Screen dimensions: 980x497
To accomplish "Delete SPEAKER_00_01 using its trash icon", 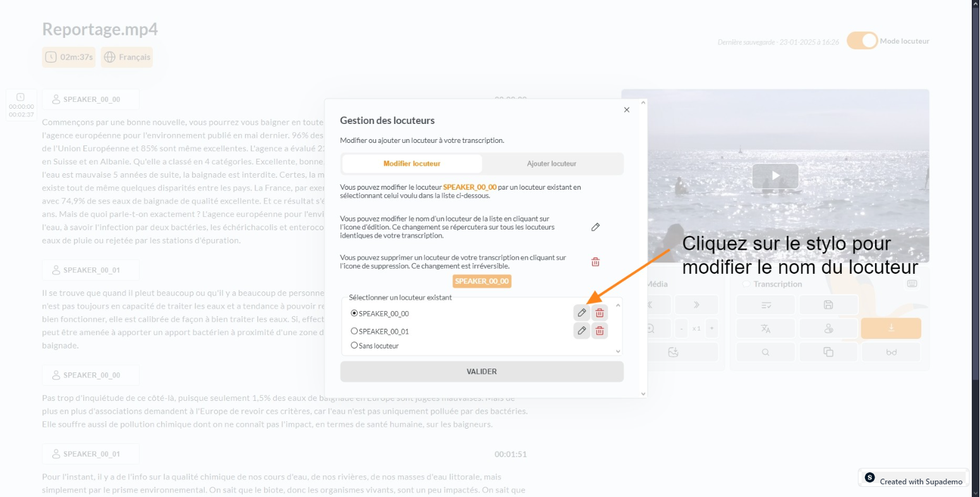I will [600, 330].
